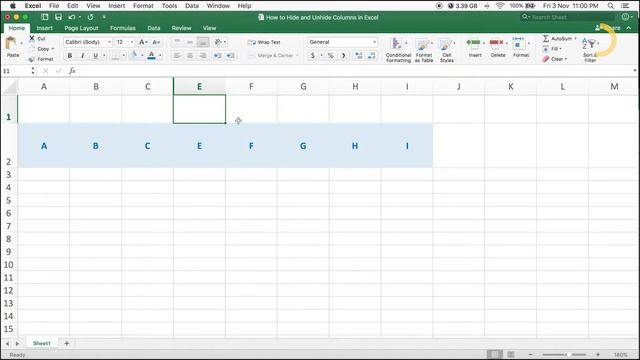
Task: Apply the fill color bucket
Action: [x=134, y=56]
